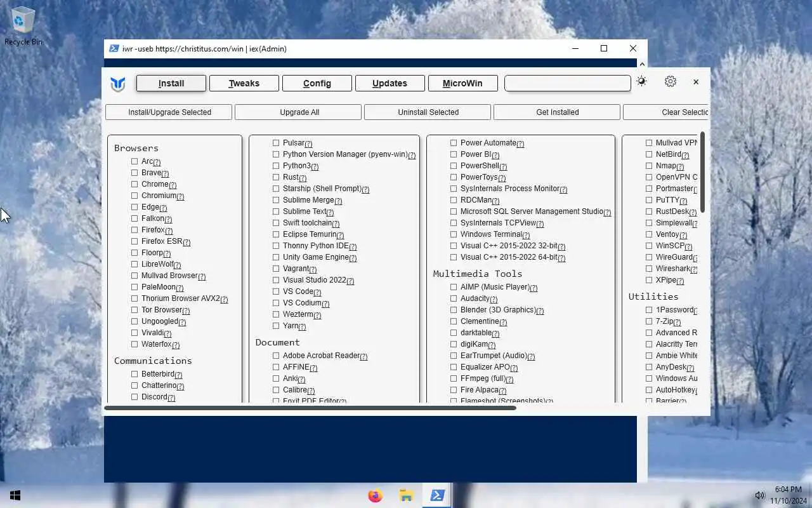
Task: Select the Wireshark checkbox
Action: point(649,269)
